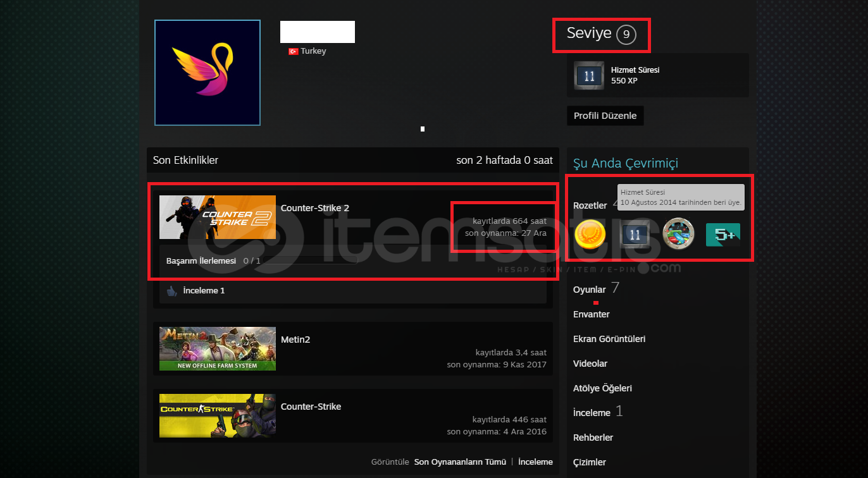The width and height of the screenshot is (868, 478).
Task: Click the green 5+ badge
Action: [x=723, y=235]
